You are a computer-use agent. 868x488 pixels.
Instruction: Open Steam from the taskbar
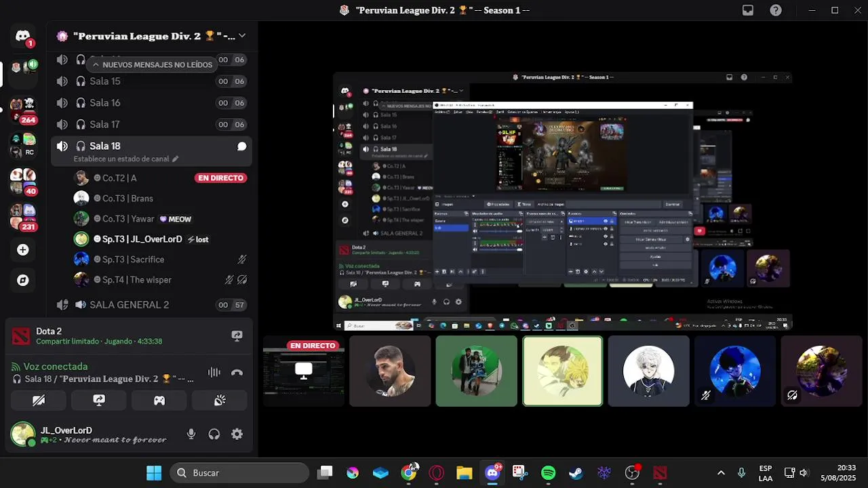click(x=576, y=473)
